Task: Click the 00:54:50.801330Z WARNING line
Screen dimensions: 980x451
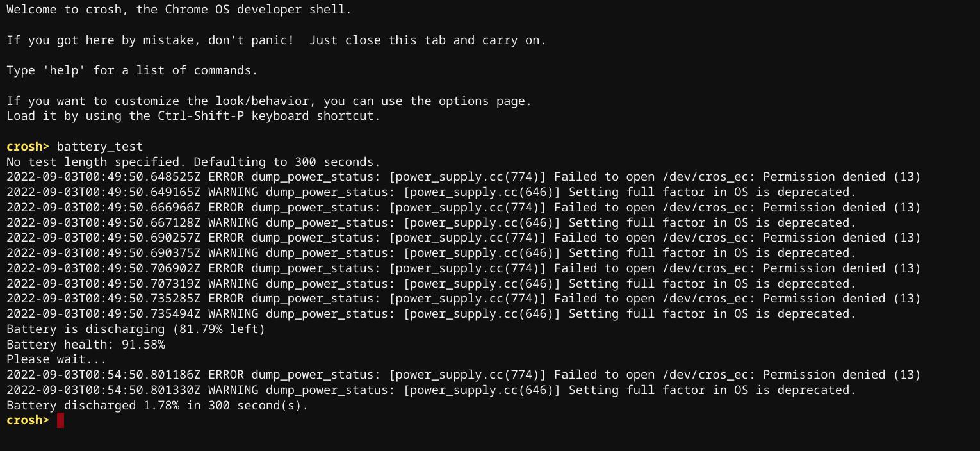Action: [431, 390]
